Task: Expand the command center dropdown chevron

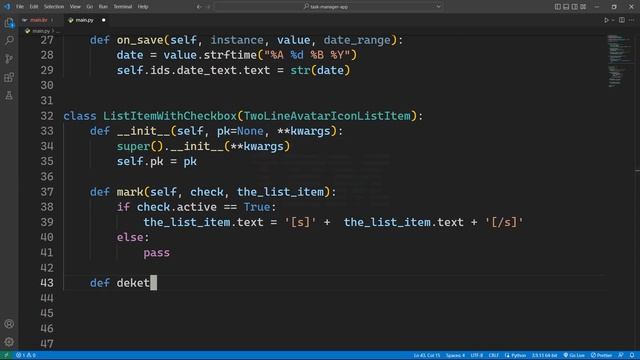Action: coord(438,7)
